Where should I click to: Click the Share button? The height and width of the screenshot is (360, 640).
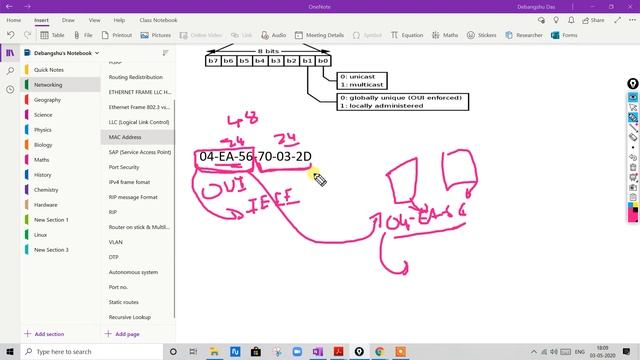[593, 20]
